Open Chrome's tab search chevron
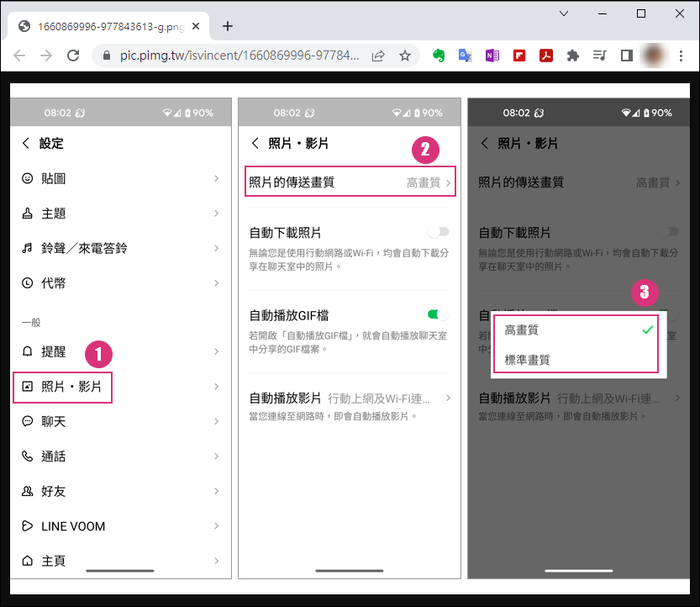Screen dimensions: 700x607 tap(564, 13)
